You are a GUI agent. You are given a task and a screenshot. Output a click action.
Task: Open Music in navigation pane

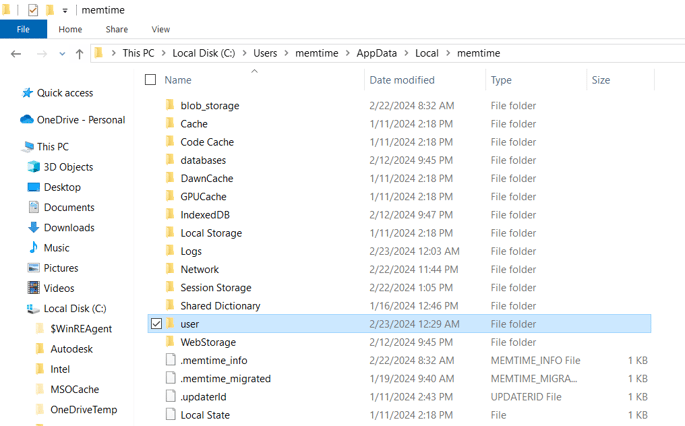click(x=48, y=248)
